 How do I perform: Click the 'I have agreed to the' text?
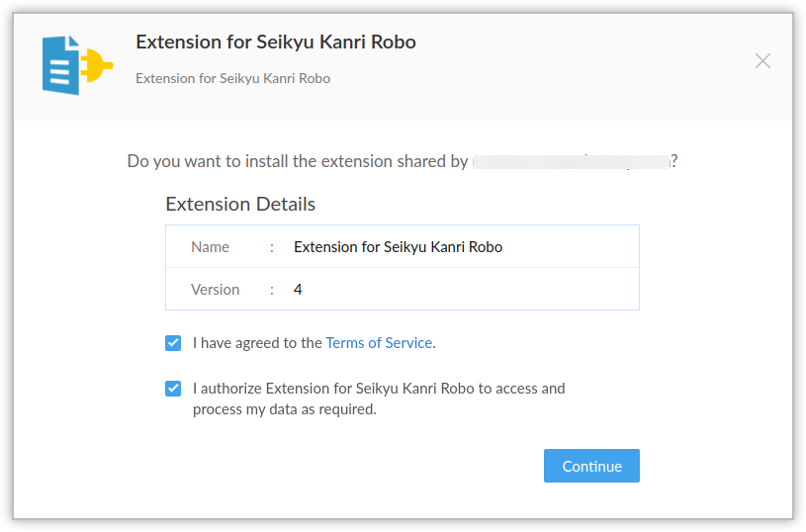(257, 343)
